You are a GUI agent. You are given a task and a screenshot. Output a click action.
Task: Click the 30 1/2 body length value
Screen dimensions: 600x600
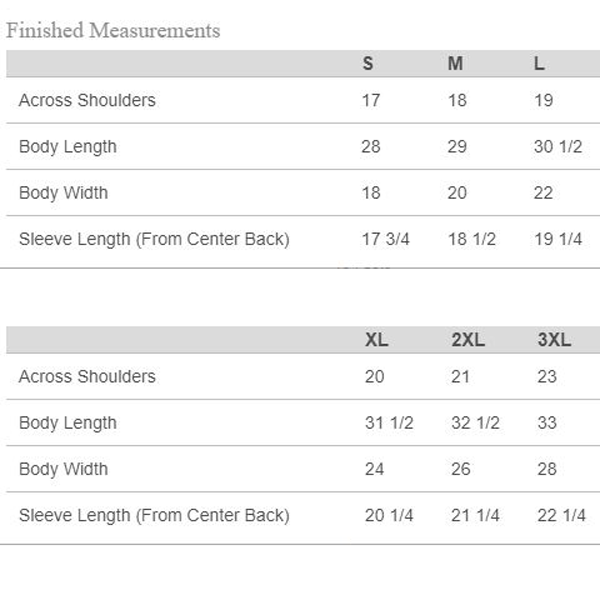[x=558, y=147]
